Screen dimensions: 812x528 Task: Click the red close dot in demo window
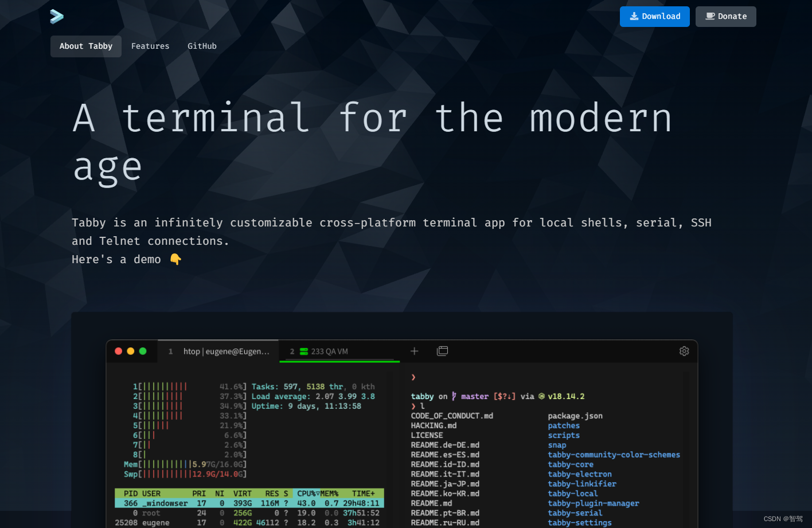(x=119, y=351)
